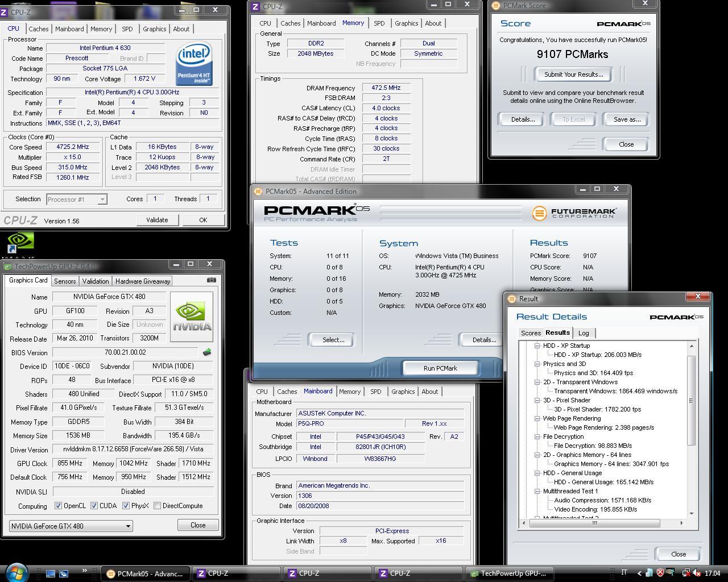This screenshot has width=728, height=582.
Task: Switch to Log tab in Result window
Action: point(584,334)
